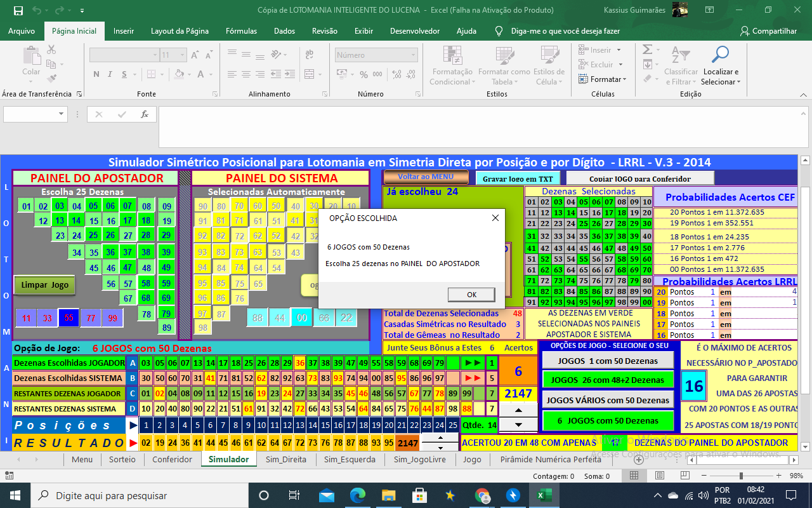The width and height of the screenshot is (812, 508).
Task: Click the Copiar JOGO para Conferidor button
Action: tap(640, 178)
